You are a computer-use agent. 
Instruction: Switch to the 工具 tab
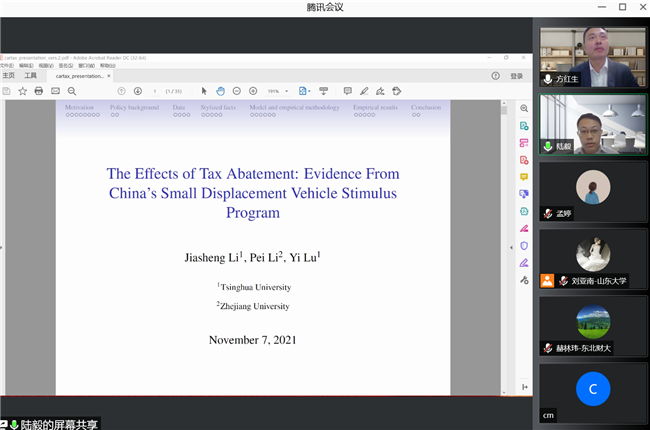pos(31,75)
